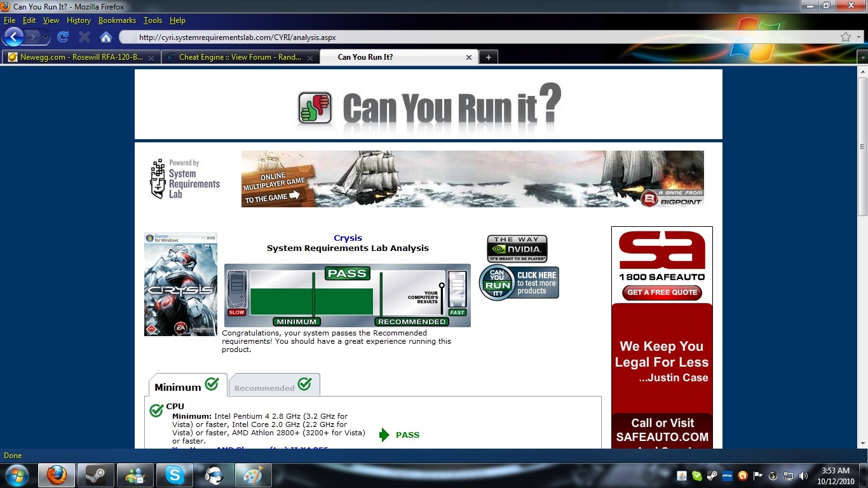This screenshot has width=868, height=488.
Task: Click the RECOMMENDED marker on the meter
Action: coord(411,322)
